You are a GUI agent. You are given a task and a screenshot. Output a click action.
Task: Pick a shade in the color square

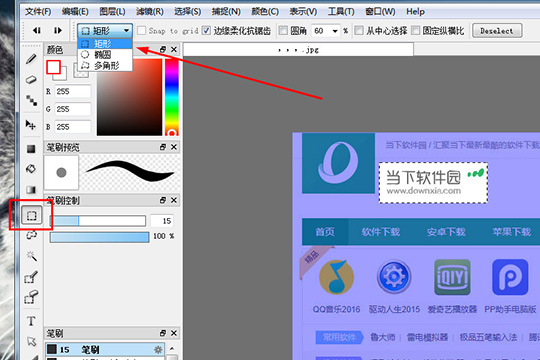[129, 97]
